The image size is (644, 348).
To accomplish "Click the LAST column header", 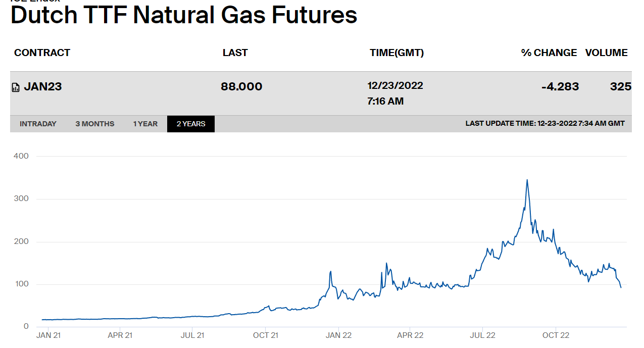I will coord(235,53).
